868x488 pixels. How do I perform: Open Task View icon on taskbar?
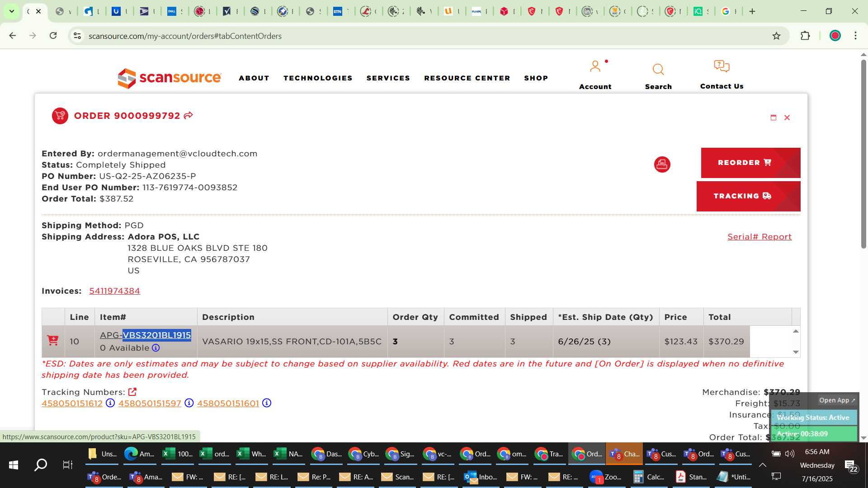pos(68,465)
